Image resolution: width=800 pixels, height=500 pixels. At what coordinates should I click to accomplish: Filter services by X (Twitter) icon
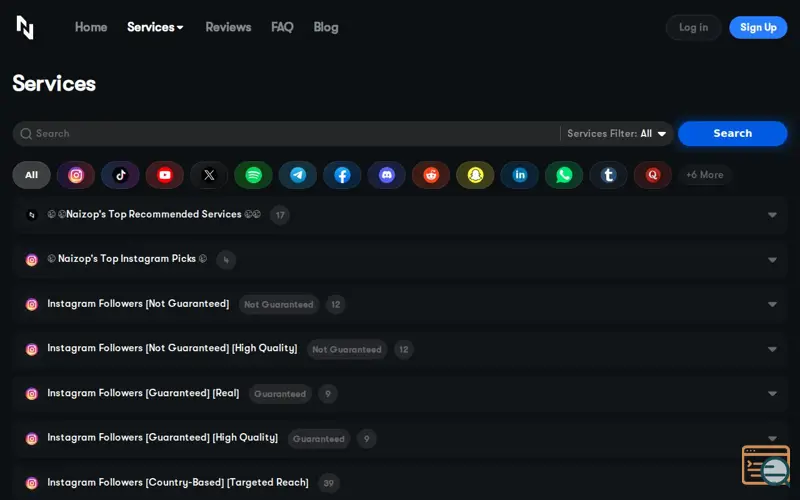coord(209,175)
